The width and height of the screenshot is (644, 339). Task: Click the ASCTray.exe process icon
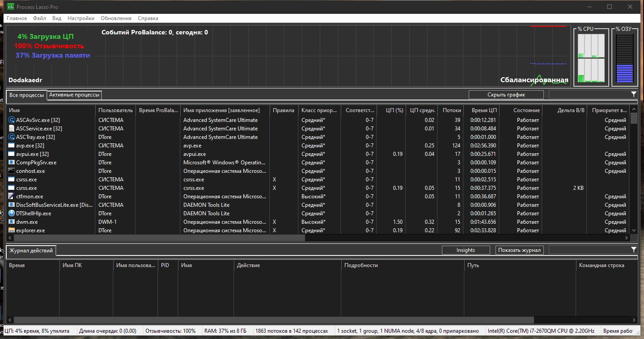pos(12,137)
